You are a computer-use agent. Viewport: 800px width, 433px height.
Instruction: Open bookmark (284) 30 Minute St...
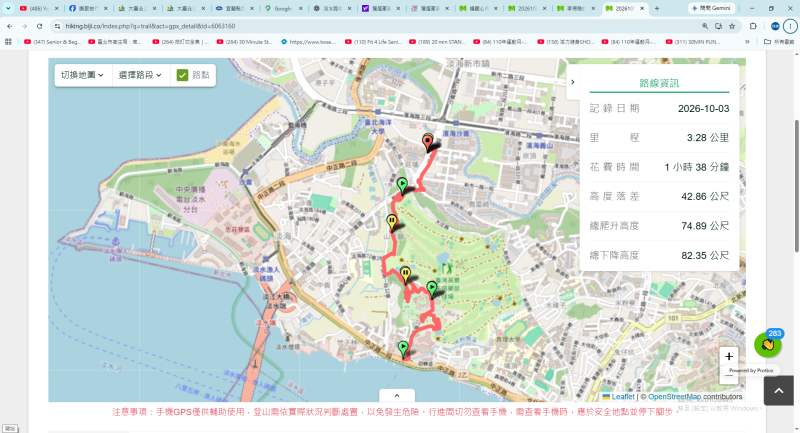pyautogui.click(x=244, y=42)
